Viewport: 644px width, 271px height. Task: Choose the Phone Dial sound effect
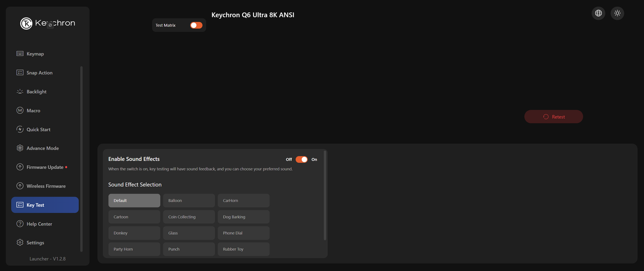click(x=244, y=233)
